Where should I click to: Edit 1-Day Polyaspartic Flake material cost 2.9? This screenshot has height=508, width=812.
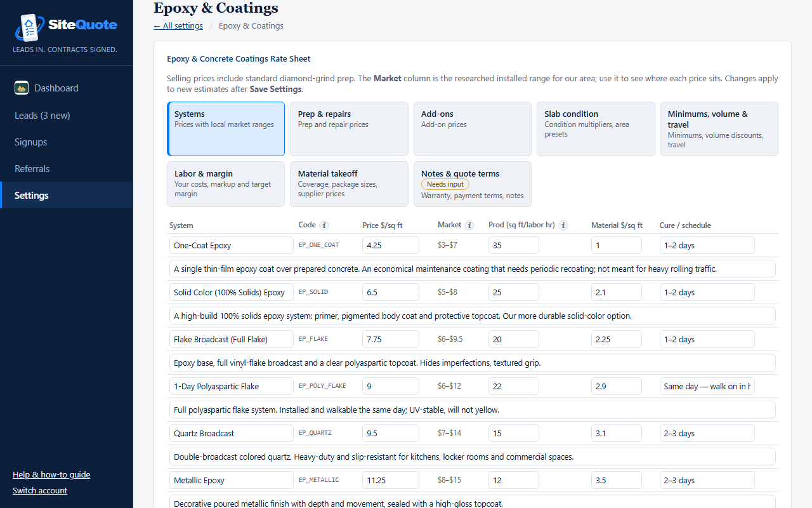[617, 387]
